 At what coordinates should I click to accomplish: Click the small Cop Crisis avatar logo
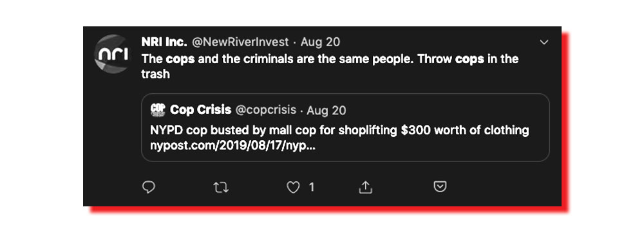158,109
